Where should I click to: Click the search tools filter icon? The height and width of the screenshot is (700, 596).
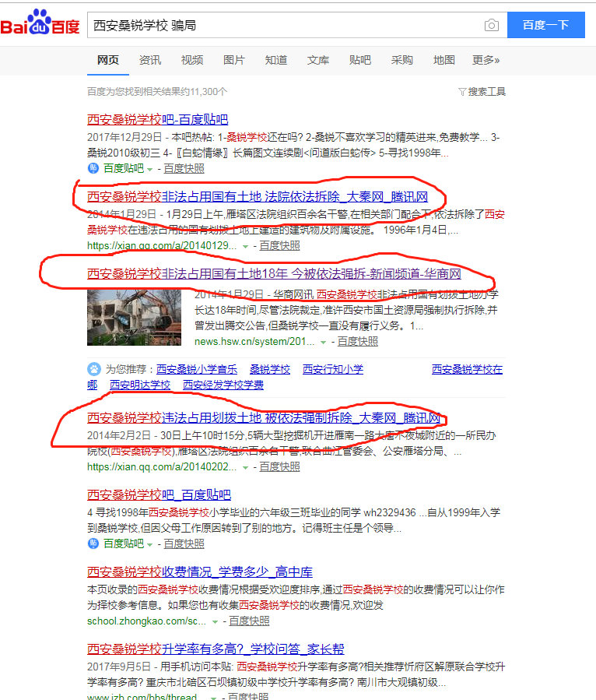click(462, 92)
